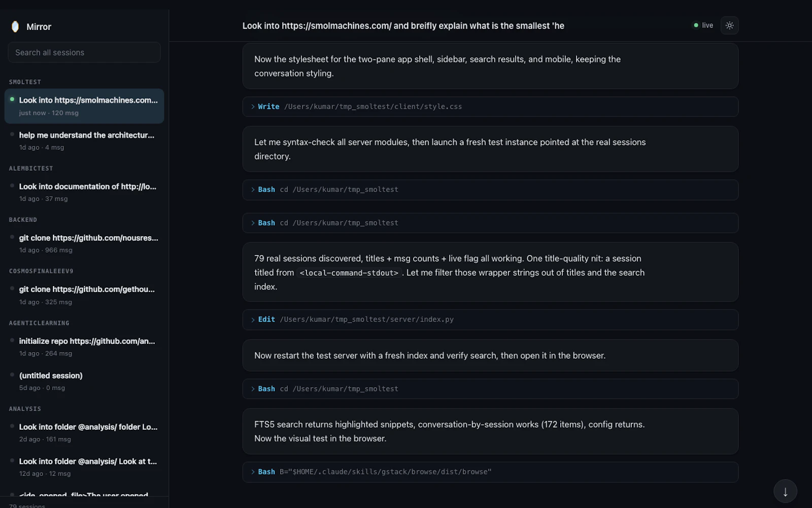Select 'initialize repo https://github.com/an...' session

[84, 346]
